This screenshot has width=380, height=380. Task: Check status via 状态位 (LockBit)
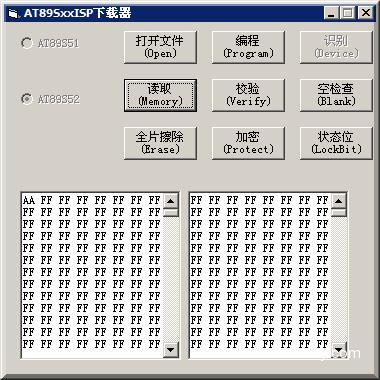tap(336, 143)
